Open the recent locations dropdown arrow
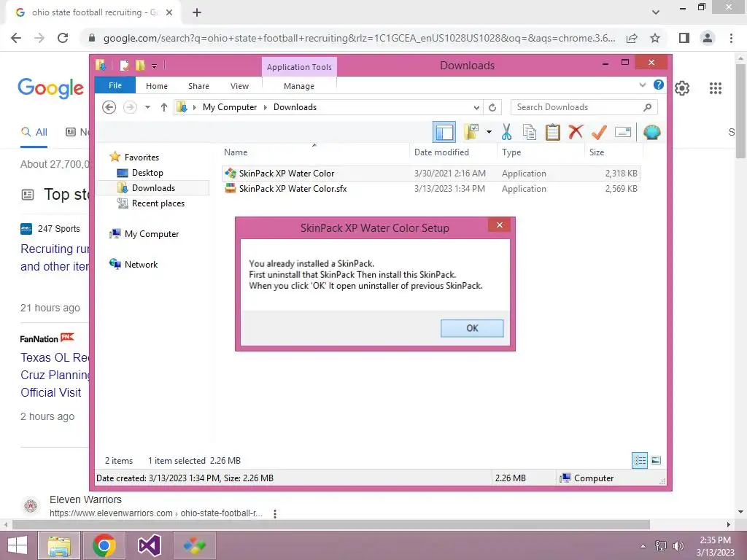Screen dimensions: 747x560 pos(147,107)
